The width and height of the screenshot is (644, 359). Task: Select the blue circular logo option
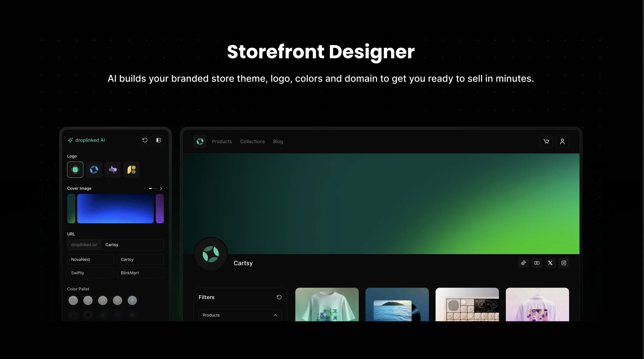(94, 170)
